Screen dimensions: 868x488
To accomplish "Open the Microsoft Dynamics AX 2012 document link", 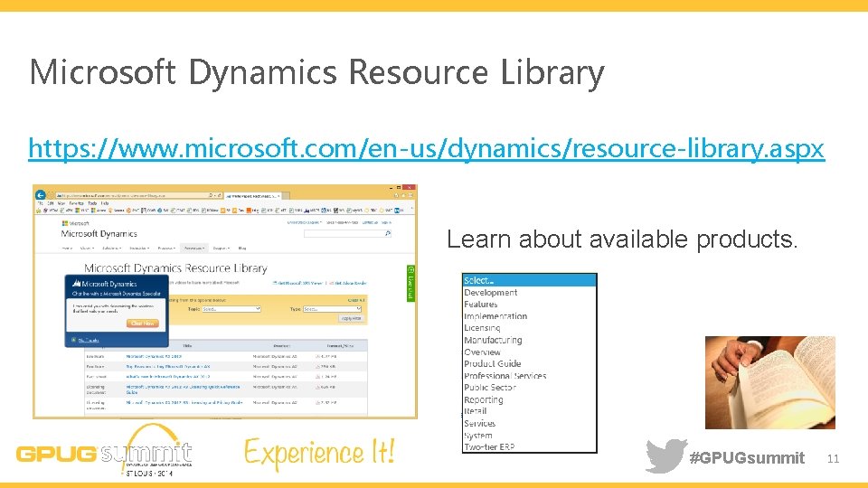I will click(154, 356).
